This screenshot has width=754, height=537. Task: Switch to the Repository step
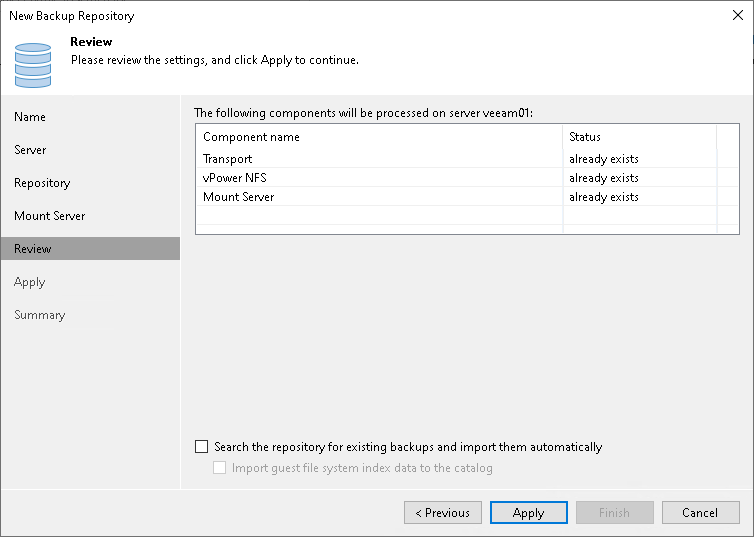42,183
